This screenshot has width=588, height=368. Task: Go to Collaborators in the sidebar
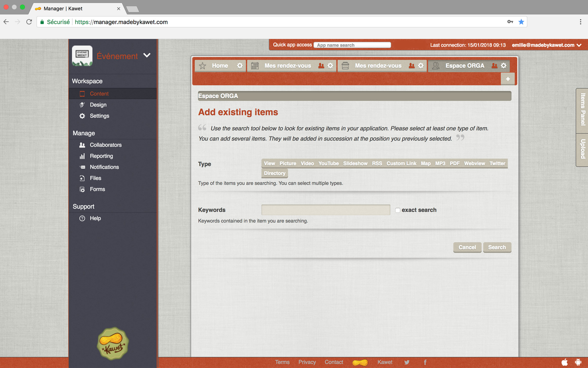(x=106, y=145)
